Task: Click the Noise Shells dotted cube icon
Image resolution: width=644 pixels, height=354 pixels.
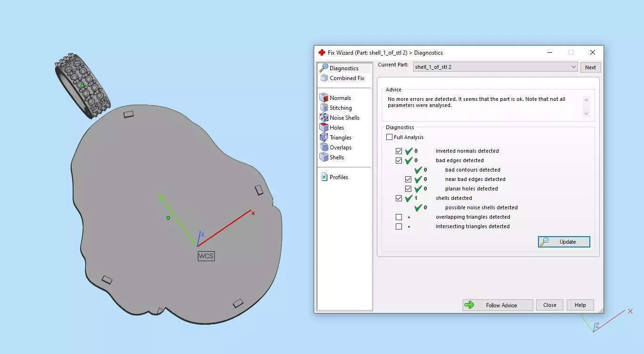Action: coord(324,118)
